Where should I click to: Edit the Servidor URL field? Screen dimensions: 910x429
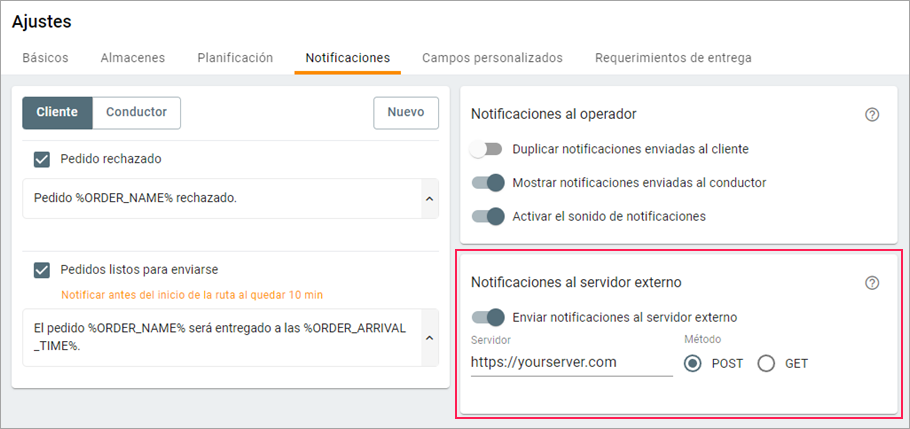coord(572,363)
